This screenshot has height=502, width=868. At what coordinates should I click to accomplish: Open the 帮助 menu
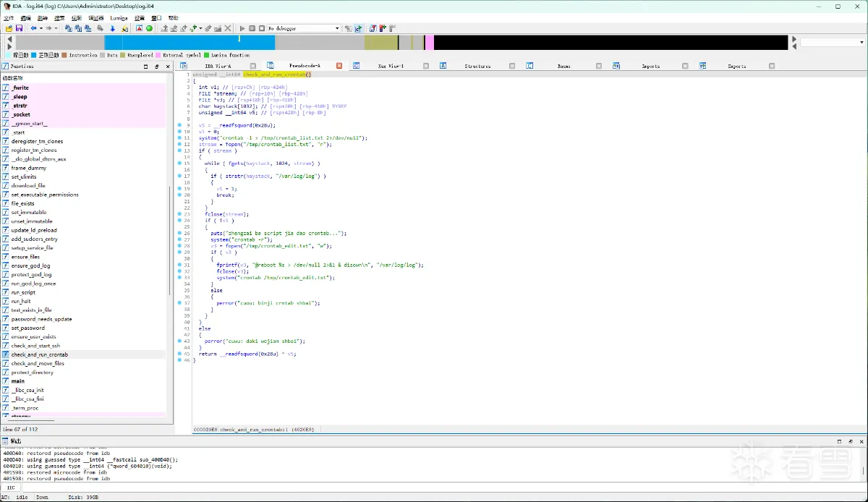coord(174,18)
